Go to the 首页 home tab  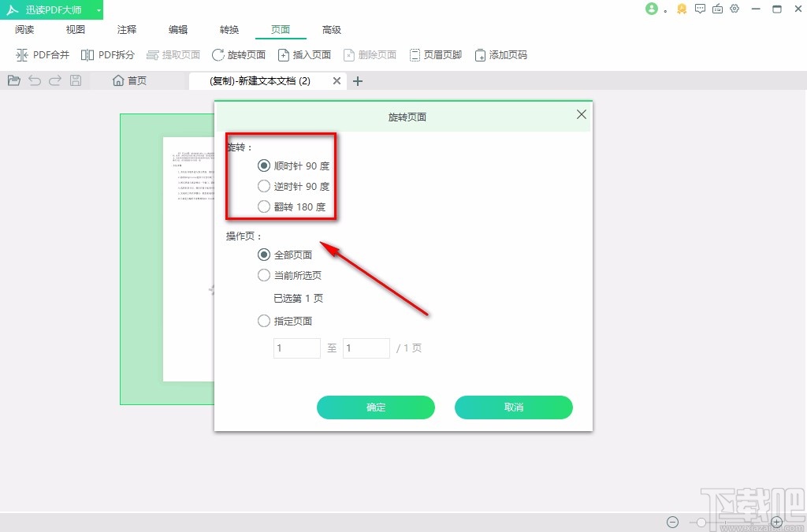pos(129,80)
